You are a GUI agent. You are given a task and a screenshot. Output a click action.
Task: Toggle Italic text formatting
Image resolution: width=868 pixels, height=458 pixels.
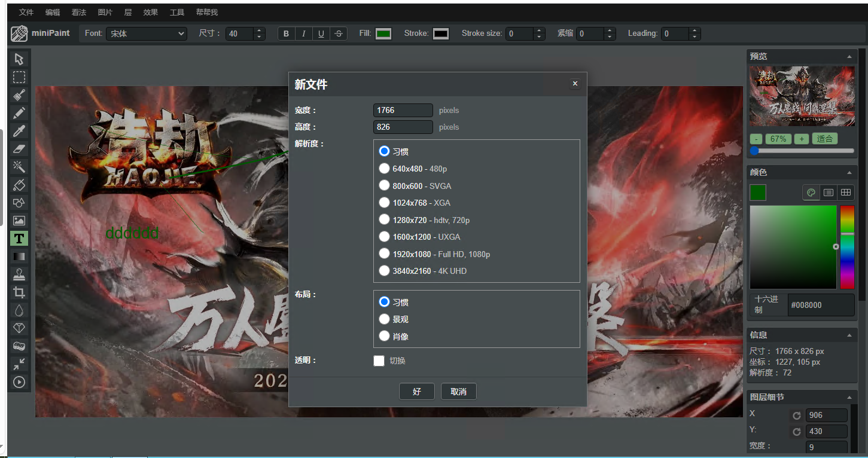303,33
